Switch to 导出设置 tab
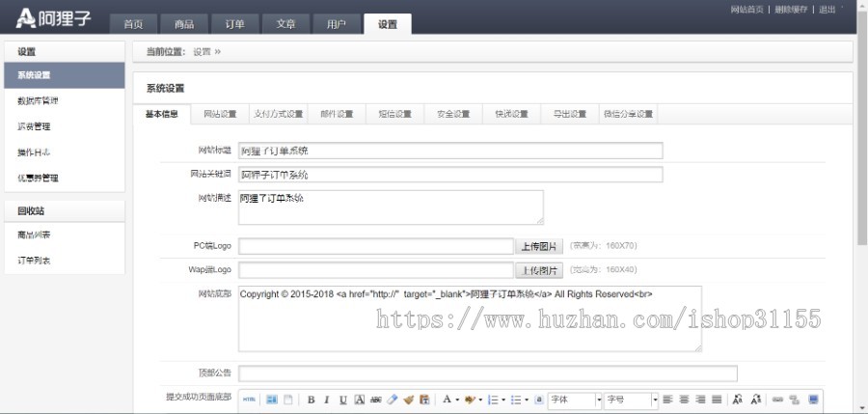 570,114
